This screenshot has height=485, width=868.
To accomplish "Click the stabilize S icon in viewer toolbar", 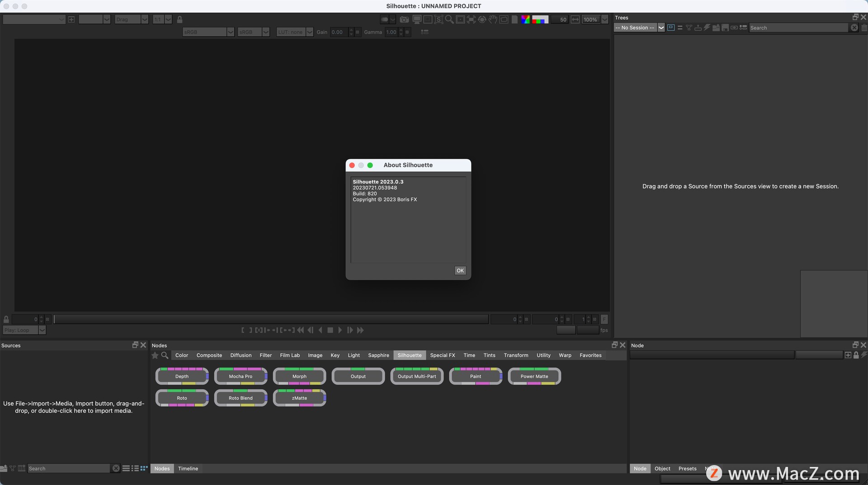I will click(438, 19).
